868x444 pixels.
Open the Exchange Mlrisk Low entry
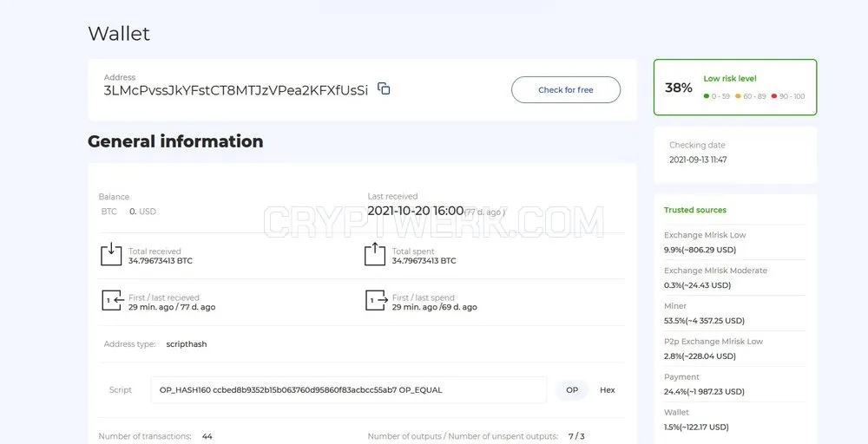point(734,242)
